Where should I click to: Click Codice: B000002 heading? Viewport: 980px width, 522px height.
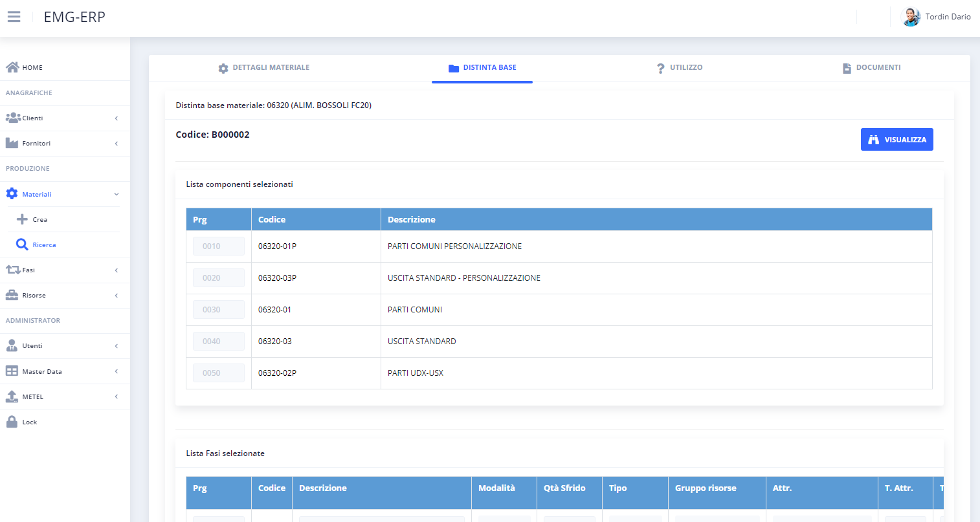click(x=212, y=135)
